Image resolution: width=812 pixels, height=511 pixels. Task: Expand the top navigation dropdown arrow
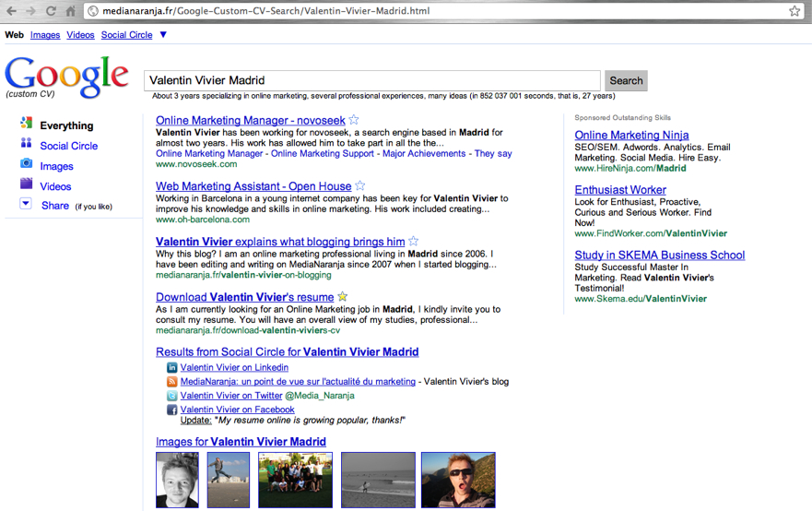coord(163,35)
